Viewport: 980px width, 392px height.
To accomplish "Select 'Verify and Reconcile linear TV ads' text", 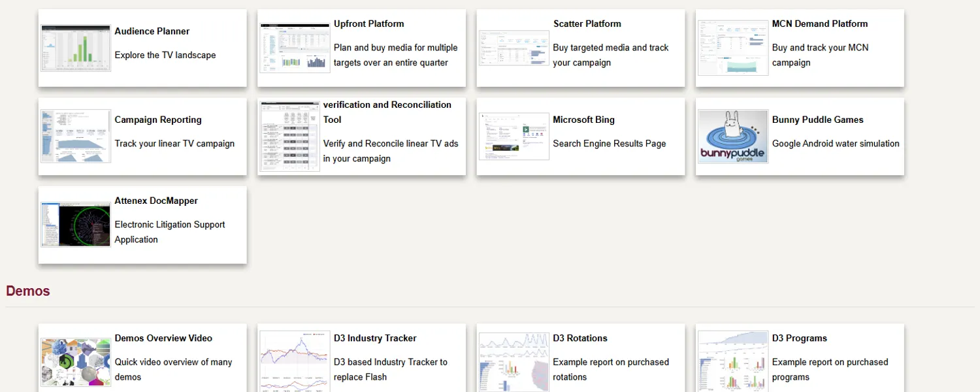I will click(391, 144).
